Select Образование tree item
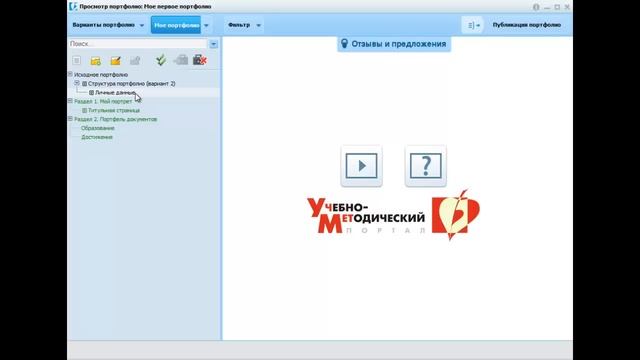 [x=98, y=128]
